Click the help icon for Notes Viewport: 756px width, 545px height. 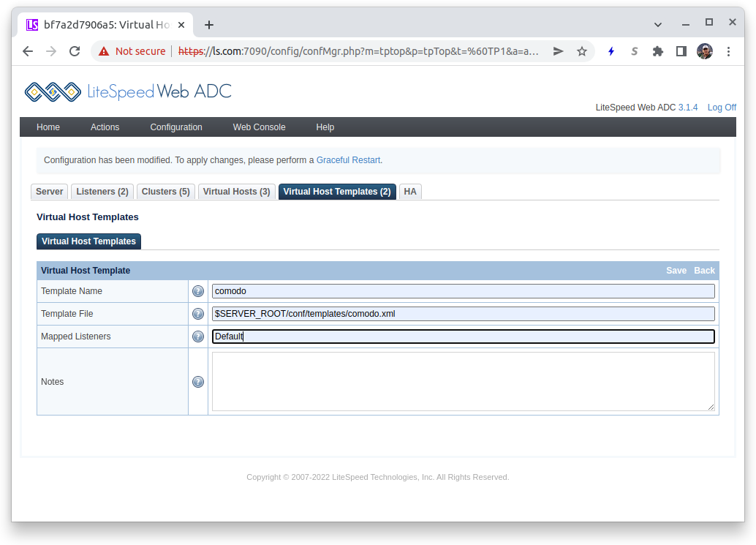197,382
